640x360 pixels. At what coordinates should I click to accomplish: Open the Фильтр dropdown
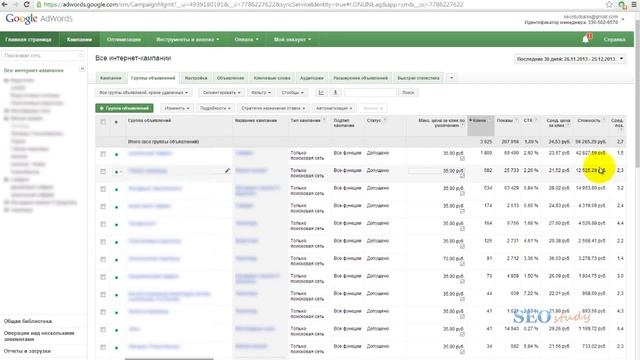click(x=260, y=93)
